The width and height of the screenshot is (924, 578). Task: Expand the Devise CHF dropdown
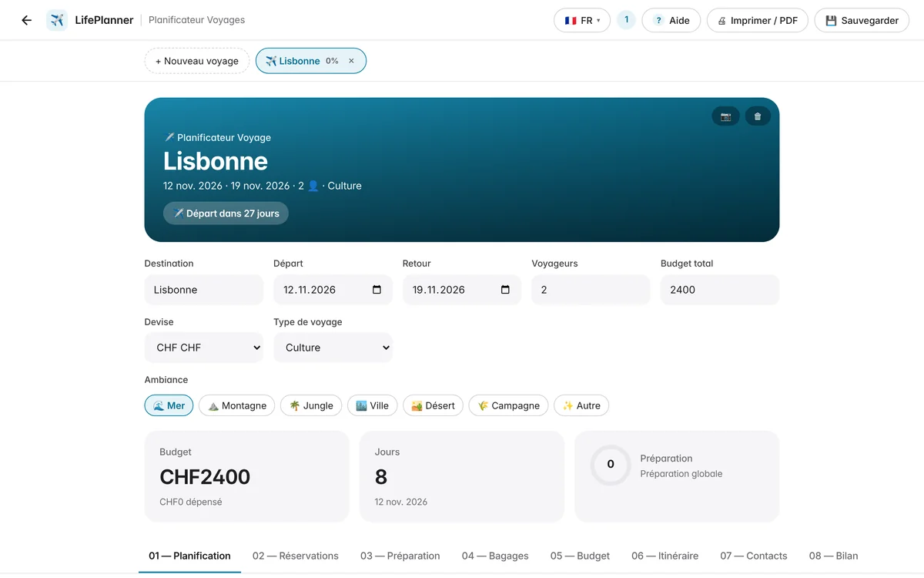click(x=204, y=348)
